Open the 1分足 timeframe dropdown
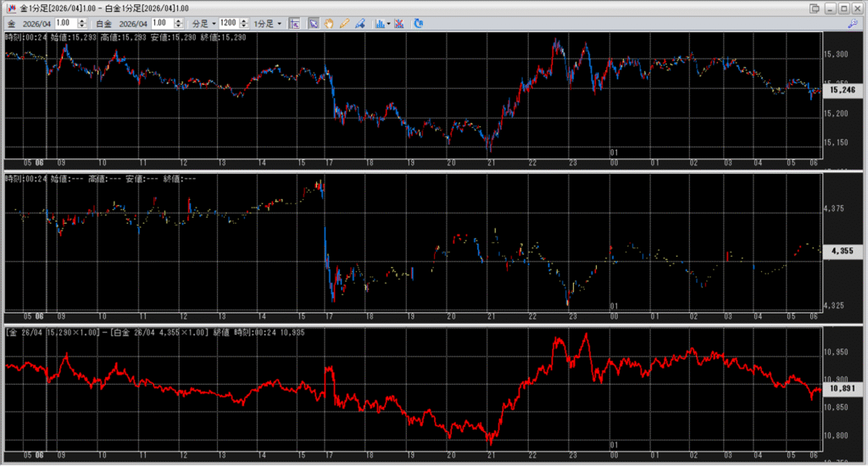The height and width of the screenshot is (466, 868). pyautogui.click(x=268, y=24)
